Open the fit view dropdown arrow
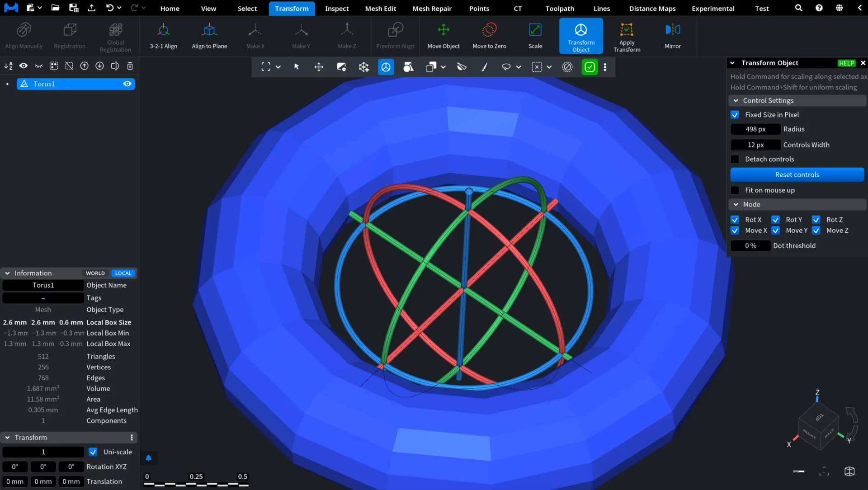This screenshot has width=868, height=490. 278,67
